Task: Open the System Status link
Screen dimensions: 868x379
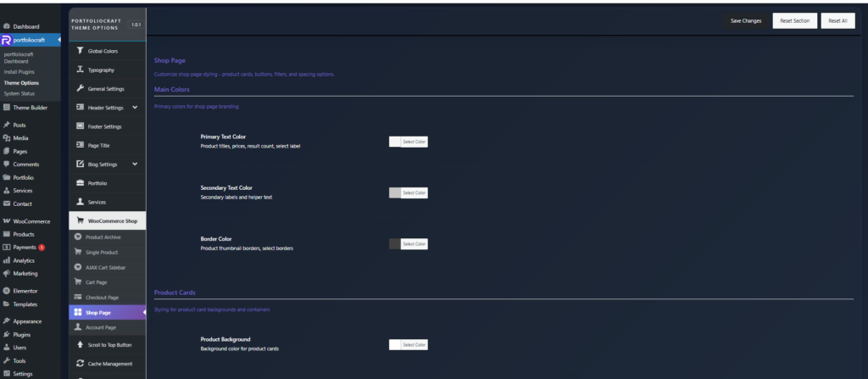Action: pyautogui.click(x=19, y=93)
